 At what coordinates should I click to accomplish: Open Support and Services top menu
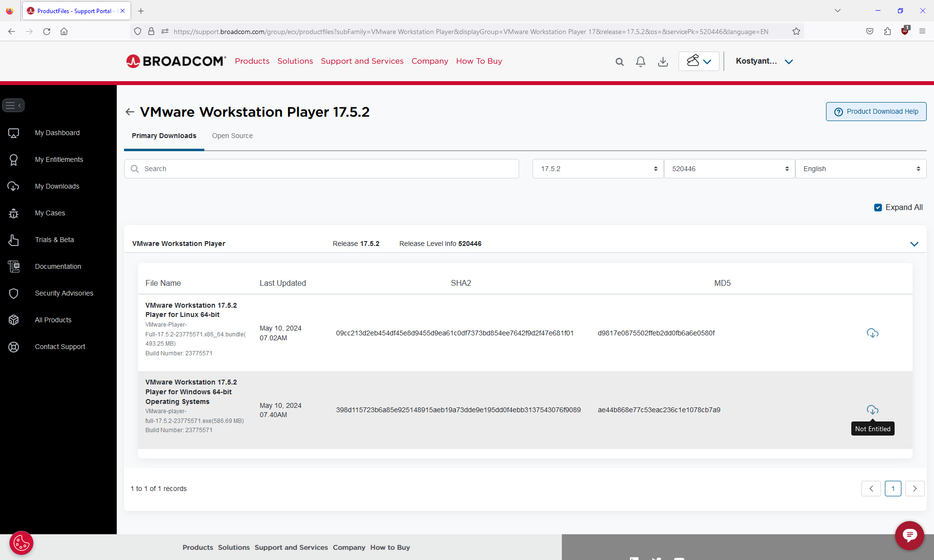click(362, 61)
